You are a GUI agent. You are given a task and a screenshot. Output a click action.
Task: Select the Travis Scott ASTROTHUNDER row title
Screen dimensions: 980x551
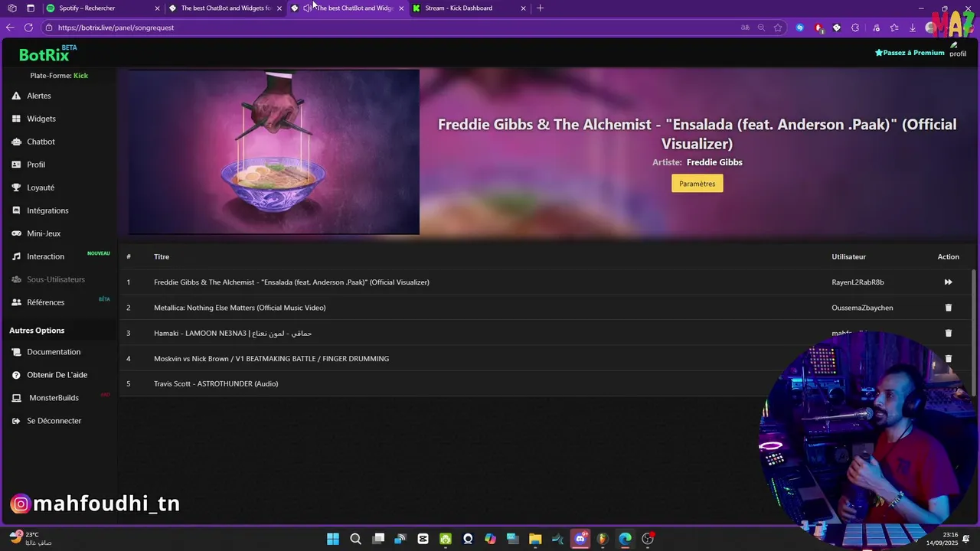point(216,383)
